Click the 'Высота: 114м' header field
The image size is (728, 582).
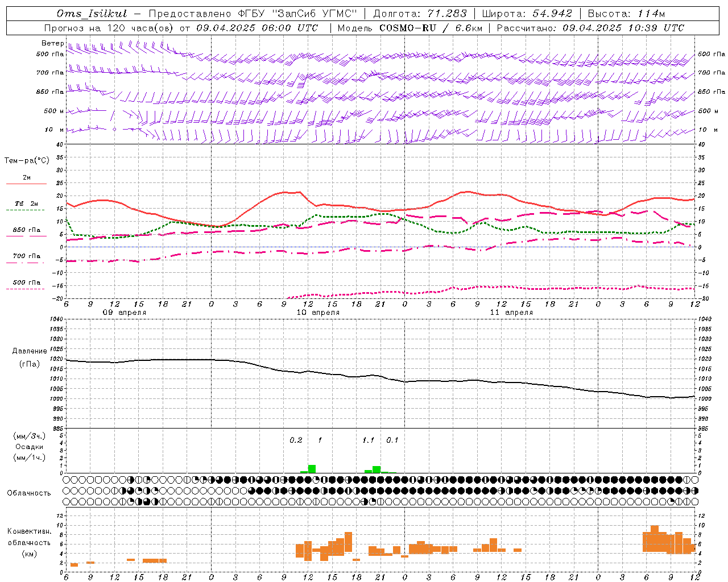click(x=626, y=14)
